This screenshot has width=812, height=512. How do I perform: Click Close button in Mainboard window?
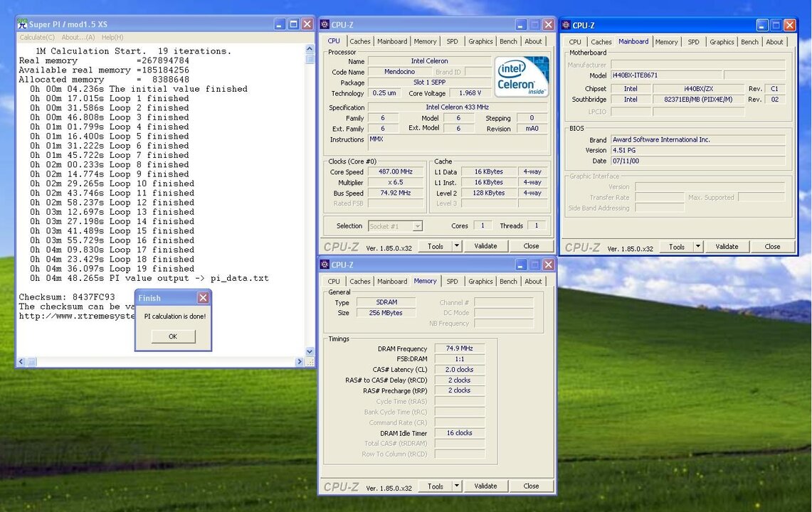click(x=772, y=247)
